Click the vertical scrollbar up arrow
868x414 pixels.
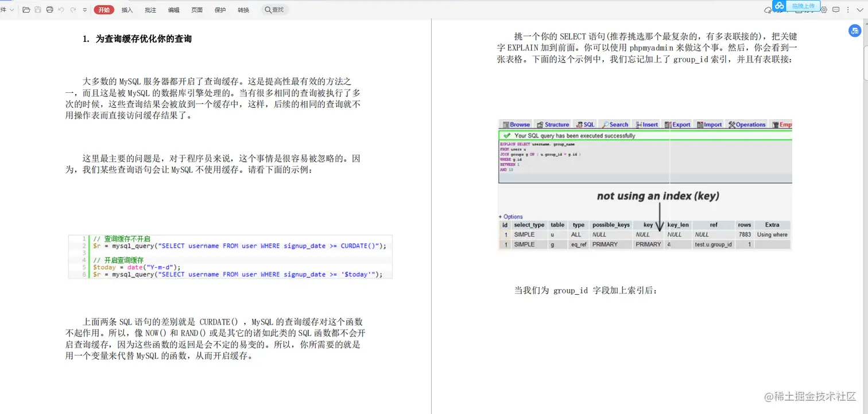point(866,24)
